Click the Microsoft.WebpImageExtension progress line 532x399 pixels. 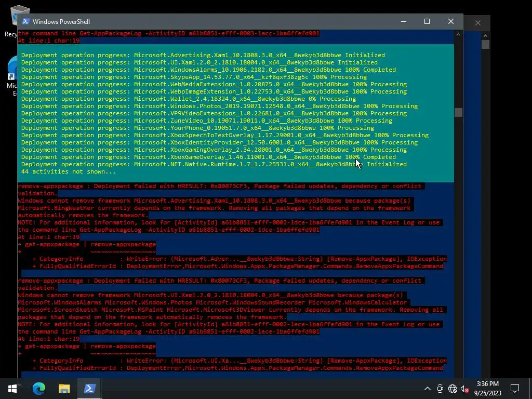click(x=214, y=91)
